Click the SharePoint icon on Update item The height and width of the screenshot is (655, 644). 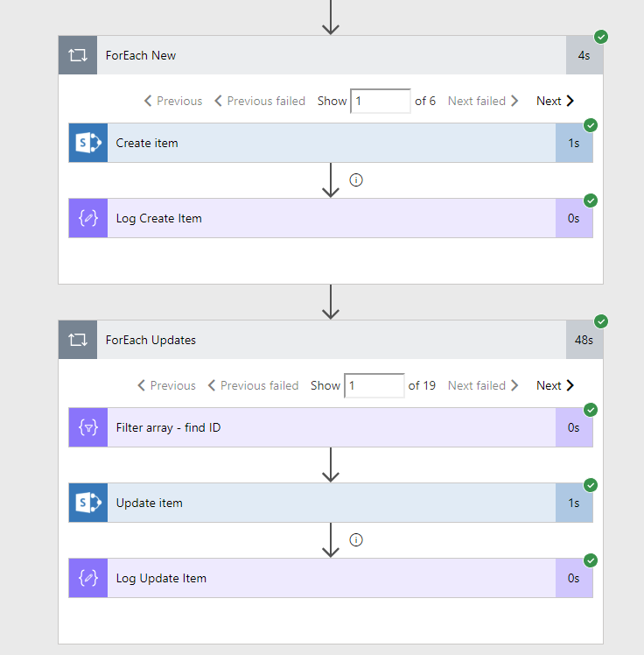click(x=88, y=503)
